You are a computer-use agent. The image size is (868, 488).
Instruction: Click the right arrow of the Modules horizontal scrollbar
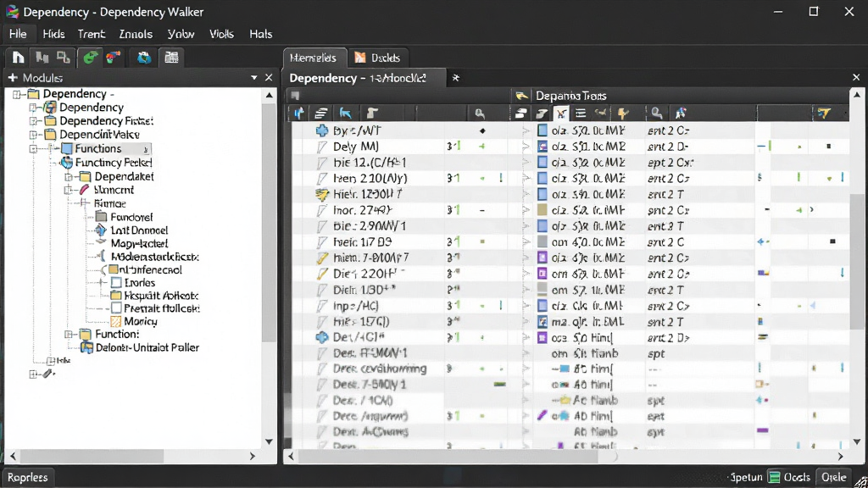click(x=253, y=457)
